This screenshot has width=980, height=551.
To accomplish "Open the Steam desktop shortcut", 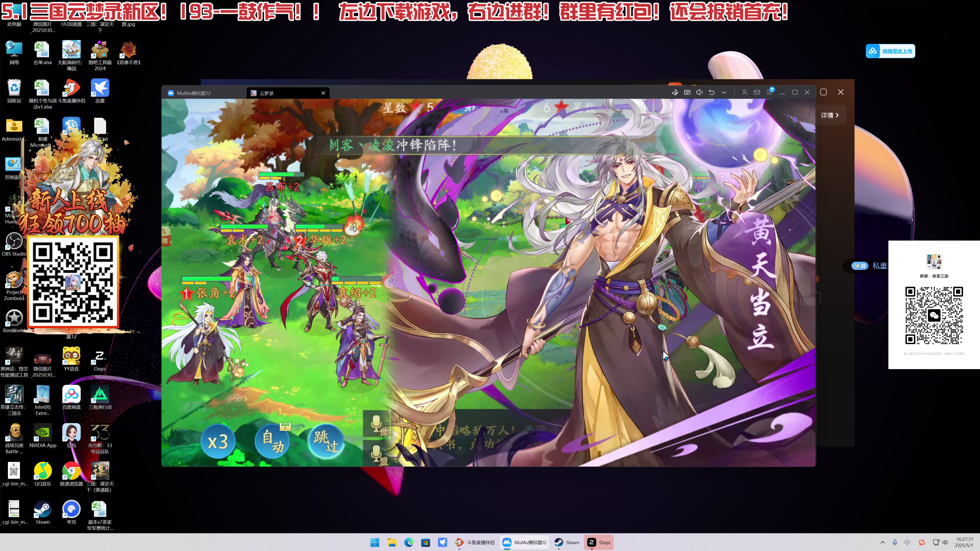I will pos(42,512).
